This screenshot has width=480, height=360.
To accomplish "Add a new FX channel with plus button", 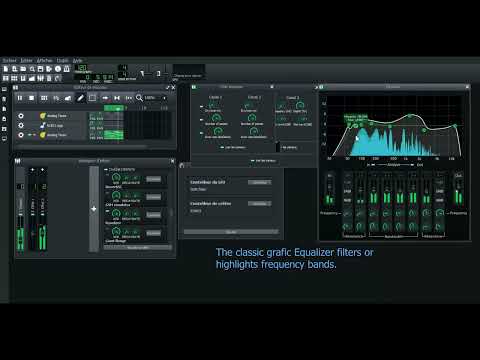I will (94, 209).
